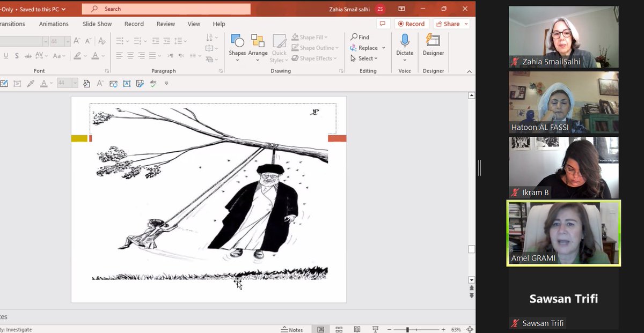Viewport: 644px width, 333px height.
Task: Open Help tab
Action: [x=219, y=24]
